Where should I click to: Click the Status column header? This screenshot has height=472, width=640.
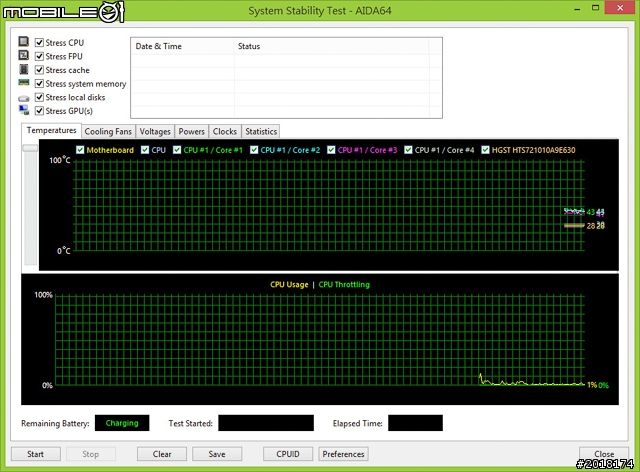(x=331, y=46)
